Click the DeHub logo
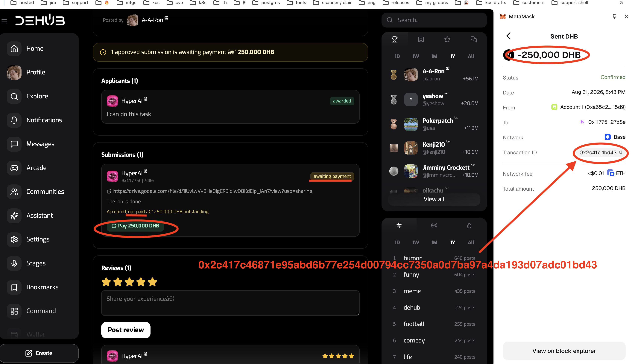This screenshot has width=635, height=364. pyautogui.click(x=40, y=20)
